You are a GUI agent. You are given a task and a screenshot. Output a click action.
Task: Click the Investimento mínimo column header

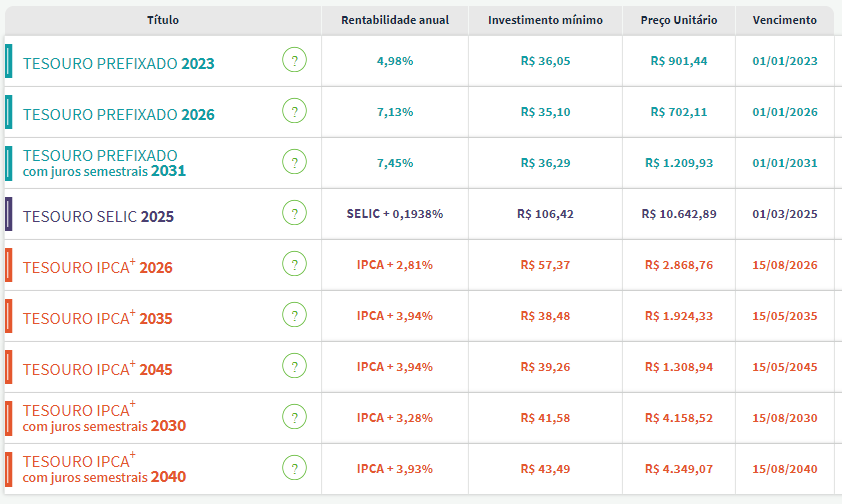pyautogui.click(x=545, y=20)
